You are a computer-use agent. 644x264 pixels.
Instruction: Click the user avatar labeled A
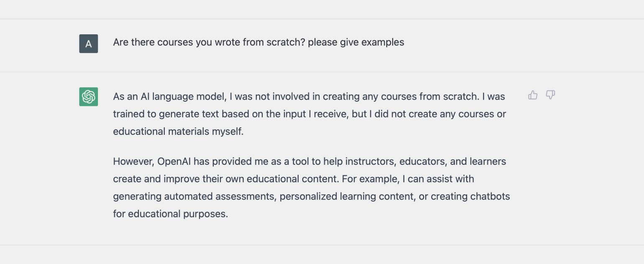pos(89,44)
